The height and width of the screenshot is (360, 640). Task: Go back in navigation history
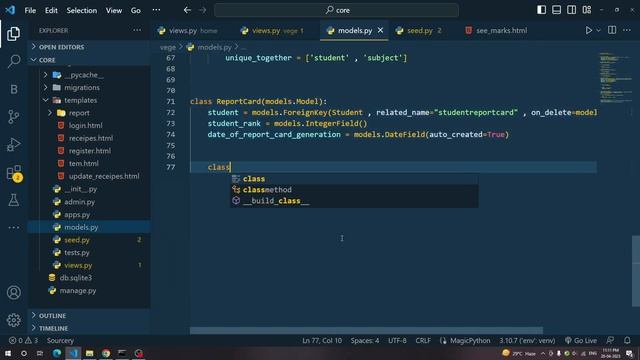187,10
